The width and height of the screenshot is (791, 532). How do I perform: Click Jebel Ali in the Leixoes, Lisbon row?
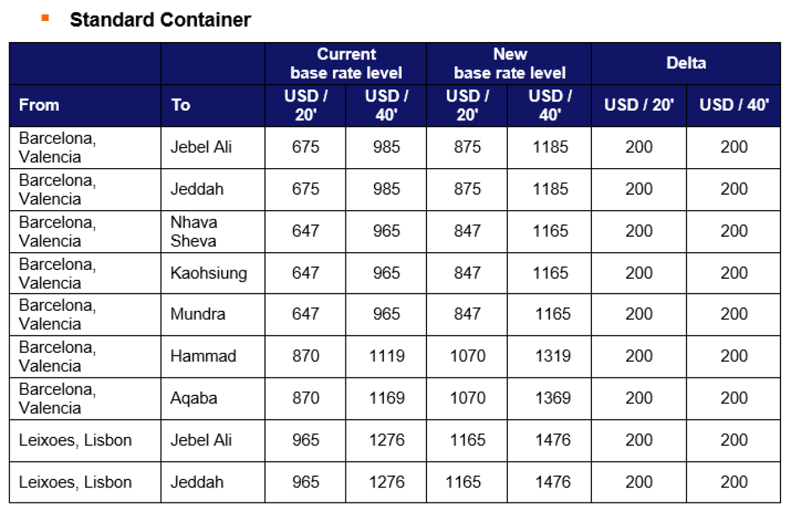click(201, 440)
